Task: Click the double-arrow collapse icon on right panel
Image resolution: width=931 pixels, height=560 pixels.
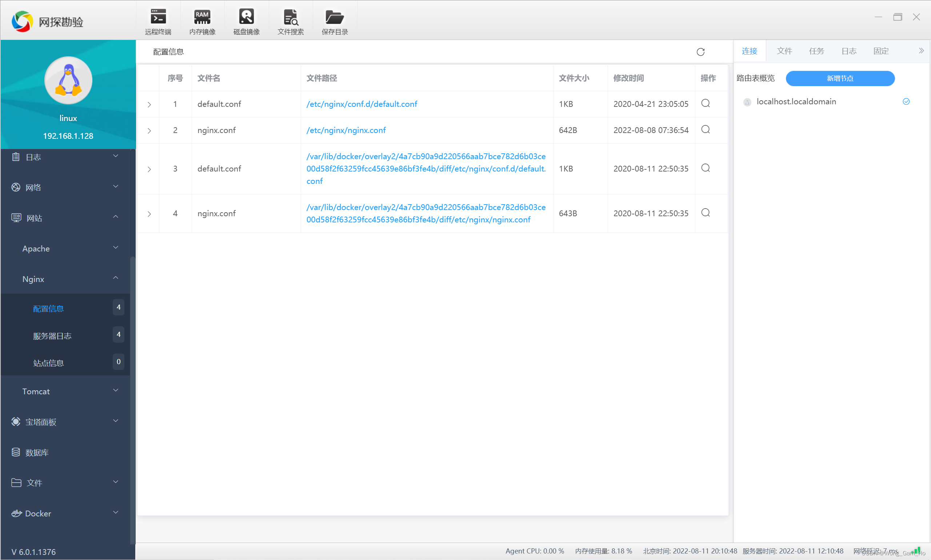Action: (x=921, y=51)
